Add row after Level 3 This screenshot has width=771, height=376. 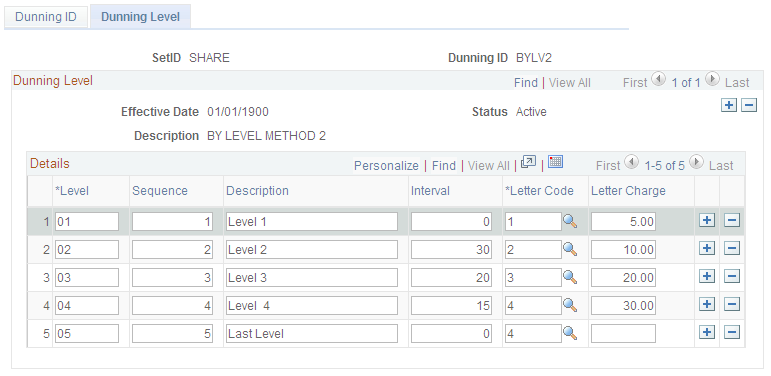[x=707, y=277]
